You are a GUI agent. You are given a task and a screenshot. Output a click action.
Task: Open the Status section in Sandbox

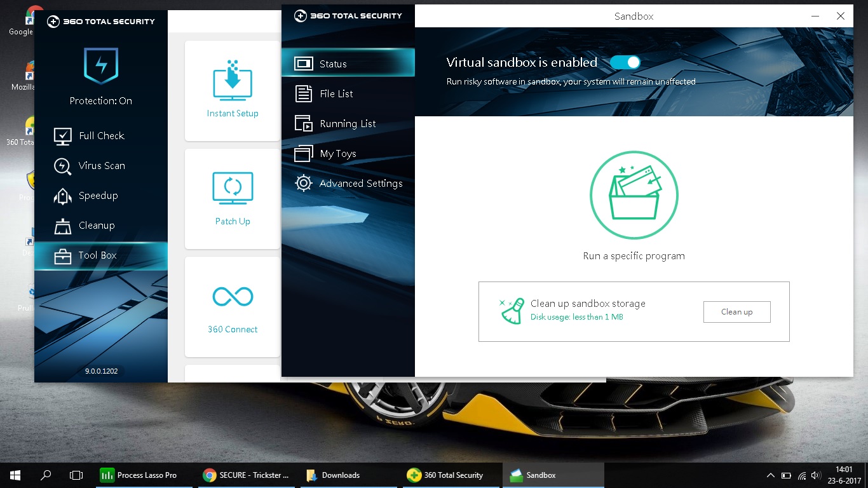[348, 64]
